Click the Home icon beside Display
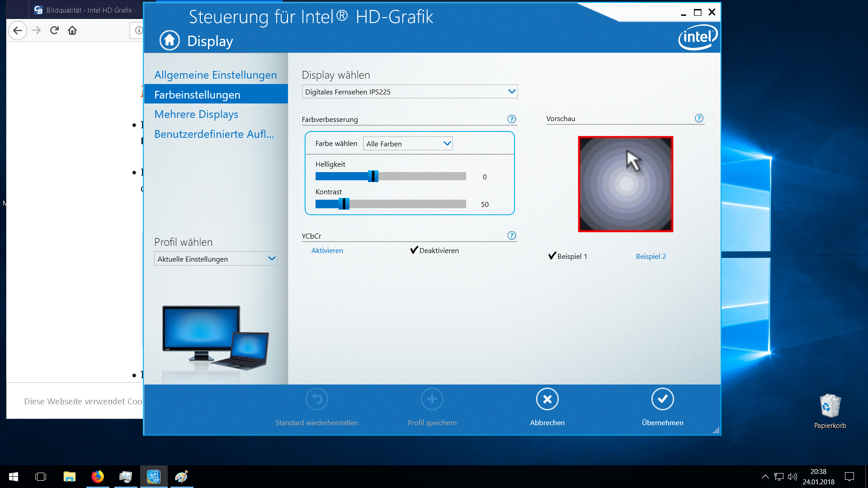 click(x=170, y=41)
